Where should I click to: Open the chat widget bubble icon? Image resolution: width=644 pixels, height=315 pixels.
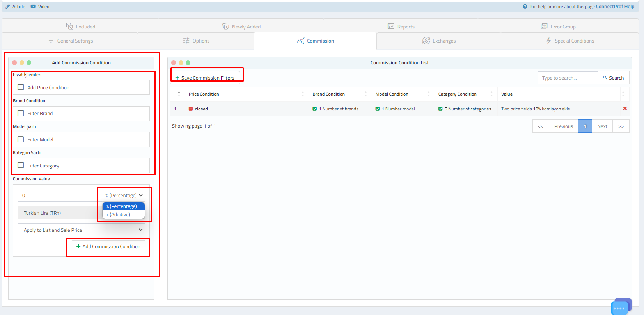619,308
